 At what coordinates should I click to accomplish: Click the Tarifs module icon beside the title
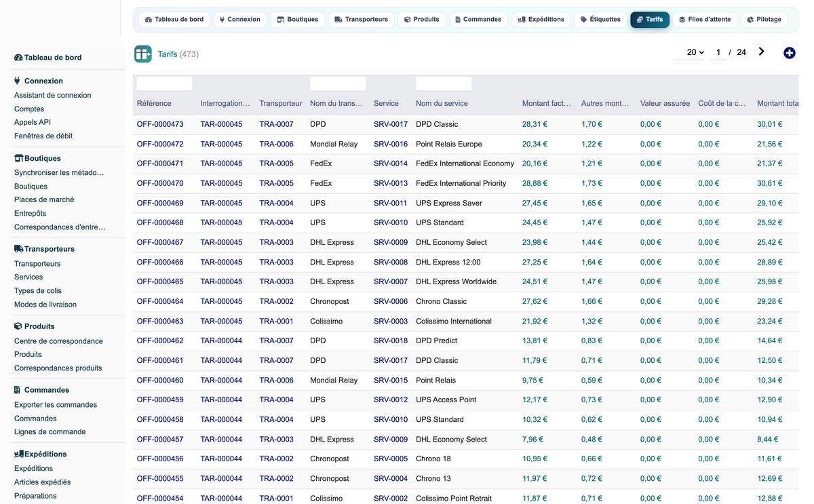pos(142,54)
